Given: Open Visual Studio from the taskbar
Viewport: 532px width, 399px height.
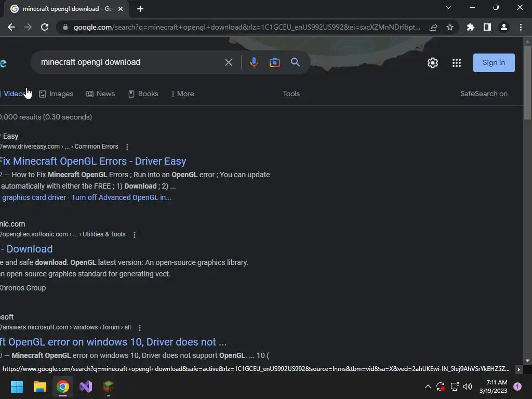Looking at the screenshot, I should point(86,387).
